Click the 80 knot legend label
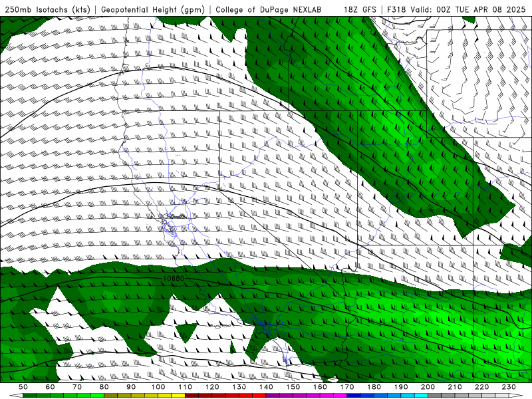The image size is (532, 399). pyautogui.click(x=104, y=387)
